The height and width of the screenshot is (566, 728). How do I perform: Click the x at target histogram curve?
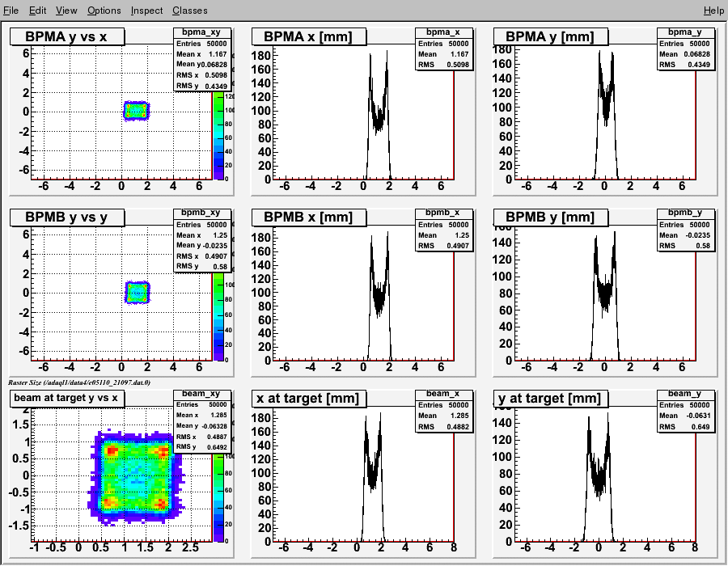(x=373, y=478)
